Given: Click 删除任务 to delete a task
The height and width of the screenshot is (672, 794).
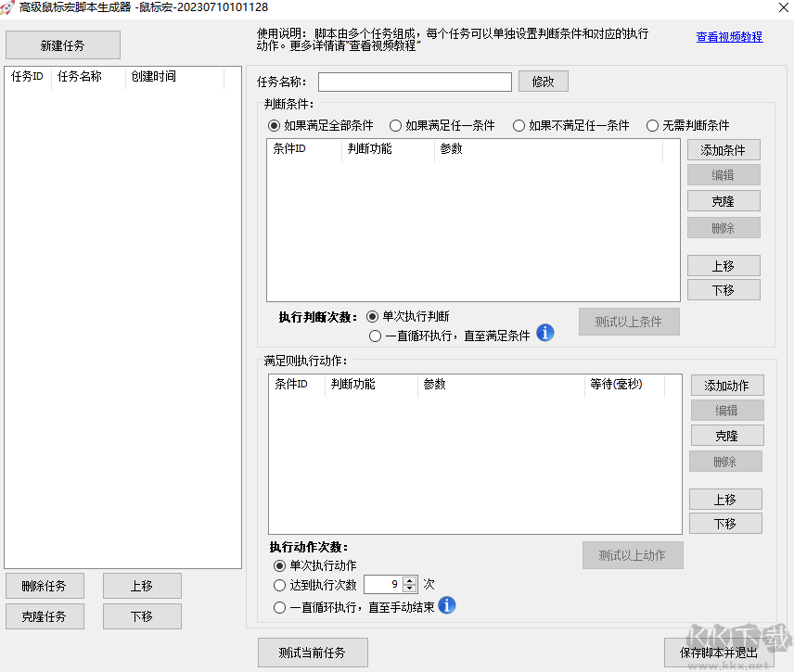Looking at the screenshot, I should [45, 586].
